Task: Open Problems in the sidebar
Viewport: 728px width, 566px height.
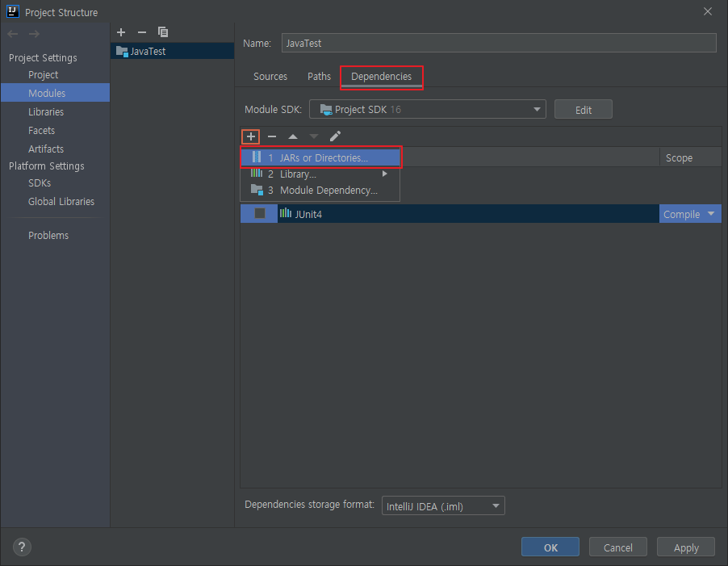Action: 48,236
